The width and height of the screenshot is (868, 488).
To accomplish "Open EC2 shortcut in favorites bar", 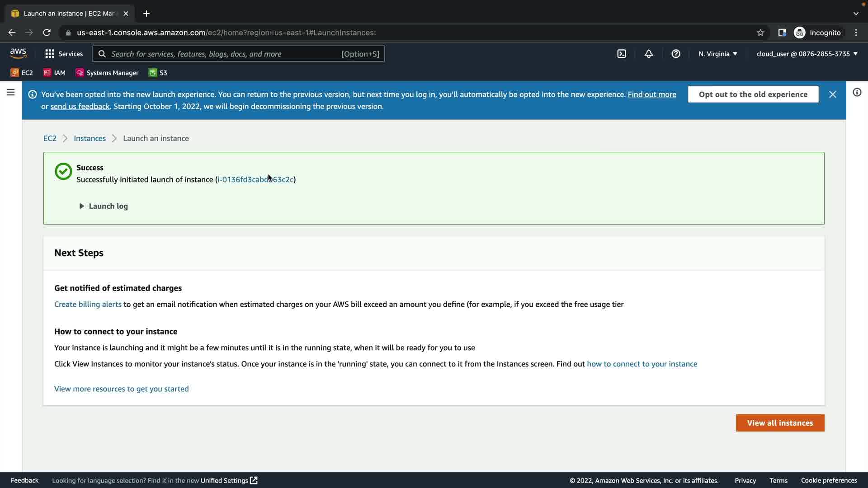I will [x=22, y=73].
